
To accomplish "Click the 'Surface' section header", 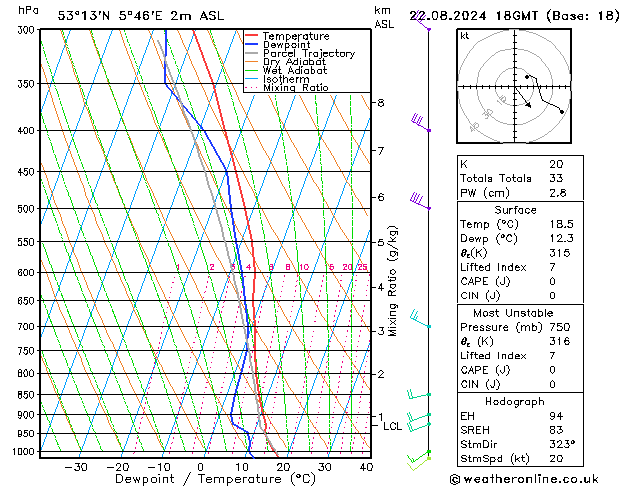I will click(x=515, y=210).
